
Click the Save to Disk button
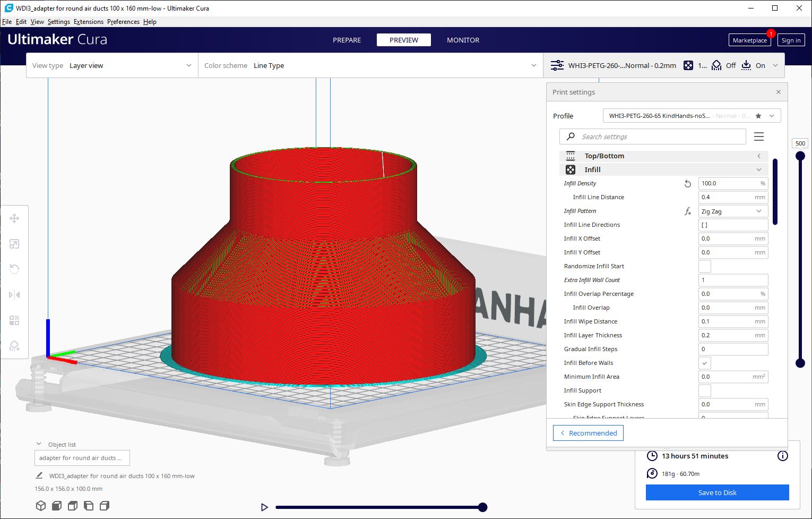pos(717,492)
